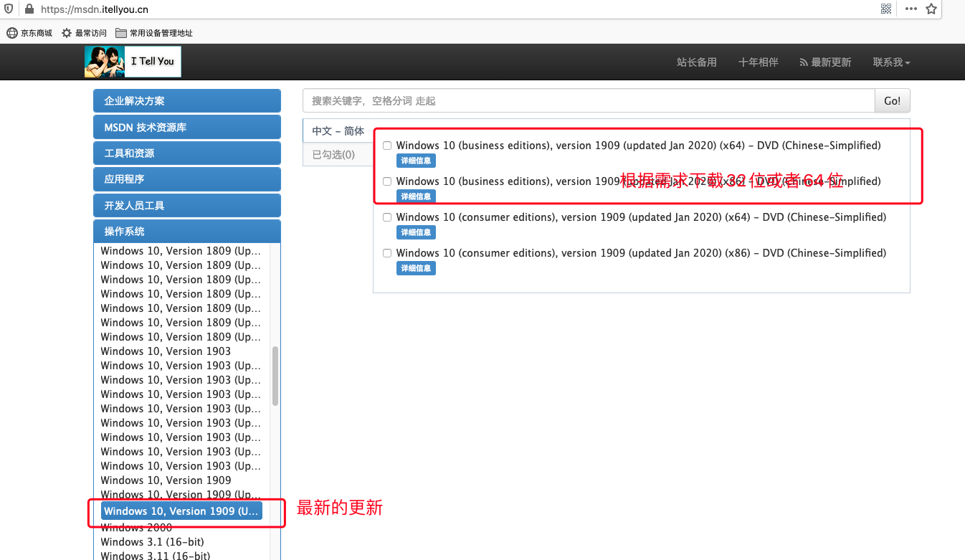Click the padlock site security icon

pos(29,9)
